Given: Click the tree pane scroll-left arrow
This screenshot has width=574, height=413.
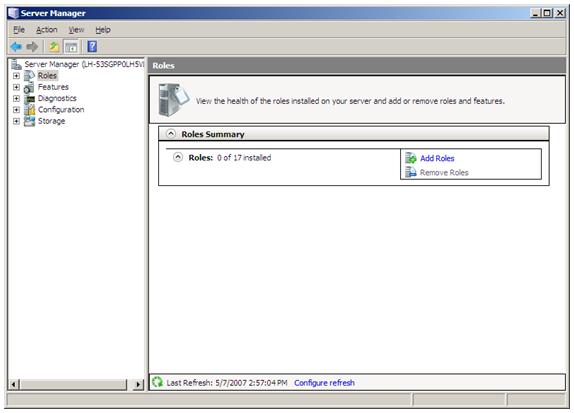Looking at the screenshot, I should click(x=14, y=384).
